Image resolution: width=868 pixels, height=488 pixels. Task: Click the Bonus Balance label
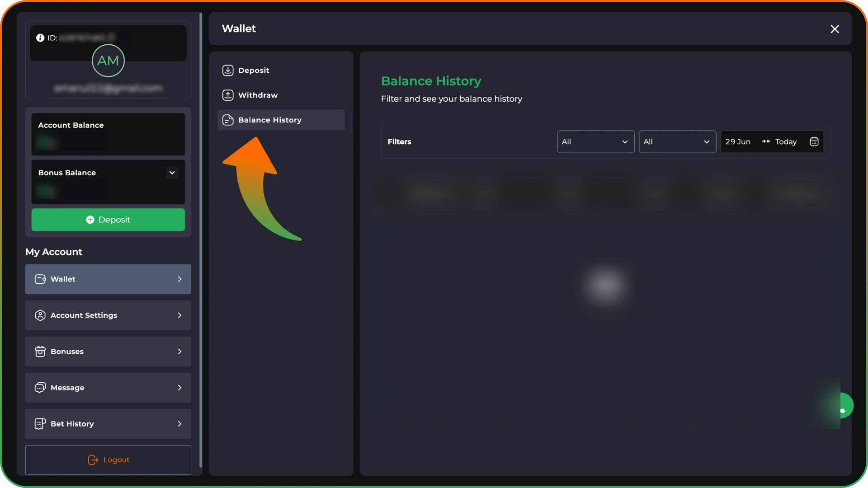tap(67, 173)
